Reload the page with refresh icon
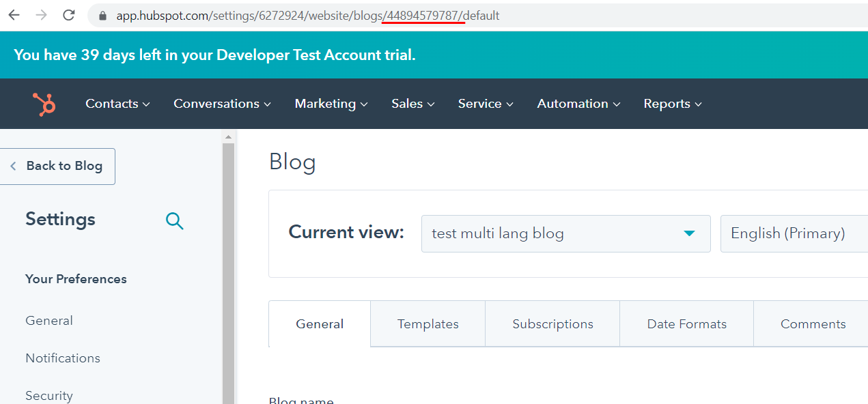 tap(69, 15)
